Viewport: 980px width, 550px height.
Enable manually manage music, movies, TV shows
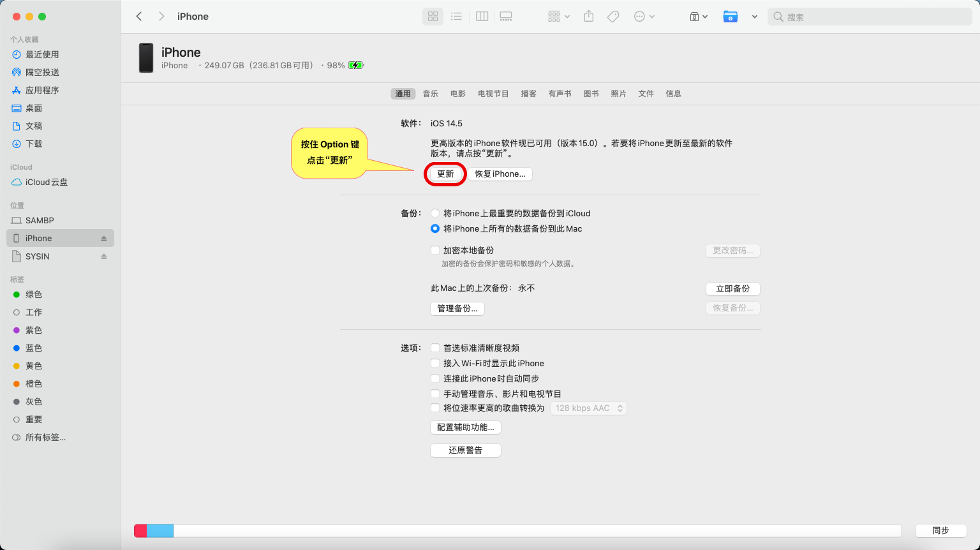point(435,394)
